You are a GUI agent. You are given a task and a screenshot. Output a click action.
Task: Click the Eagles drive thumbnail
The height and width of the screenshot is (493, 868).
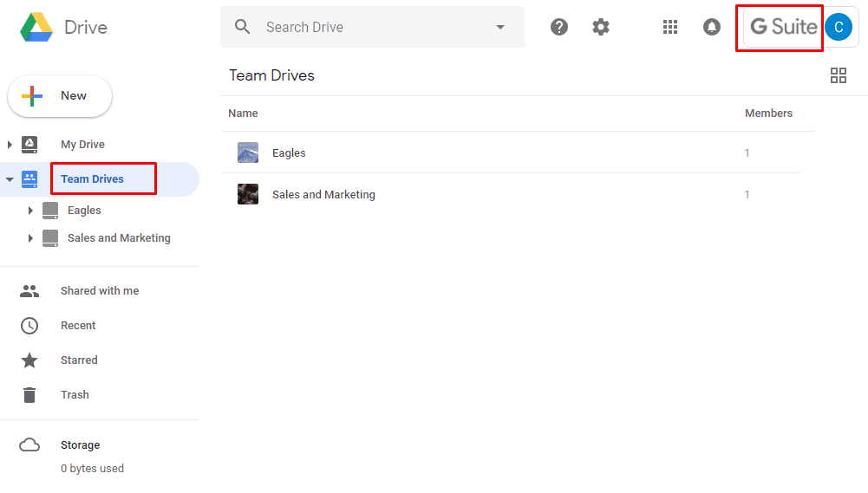click(248, 152)
